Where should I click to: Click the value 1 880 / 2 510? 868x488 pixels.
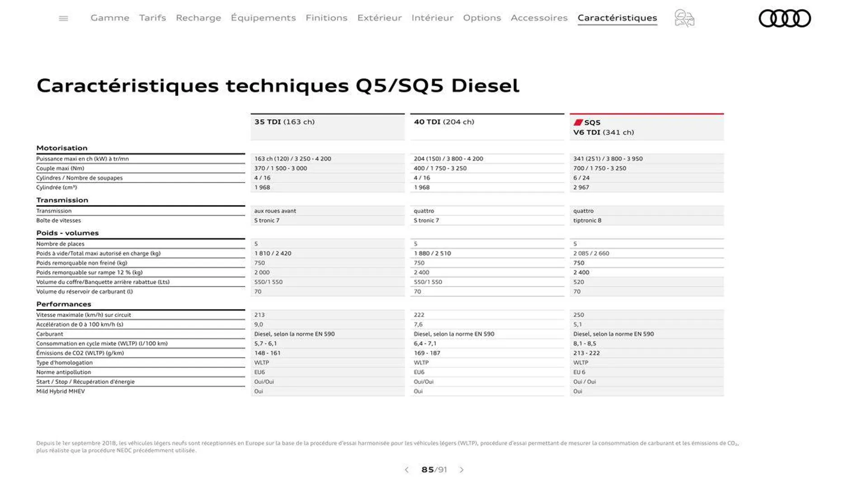[432, 253]
